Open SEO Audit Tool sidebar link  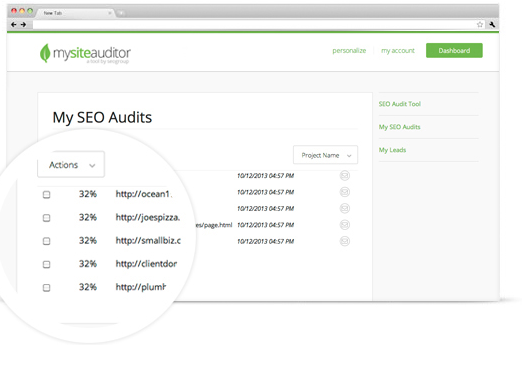[x=400, y=104]
